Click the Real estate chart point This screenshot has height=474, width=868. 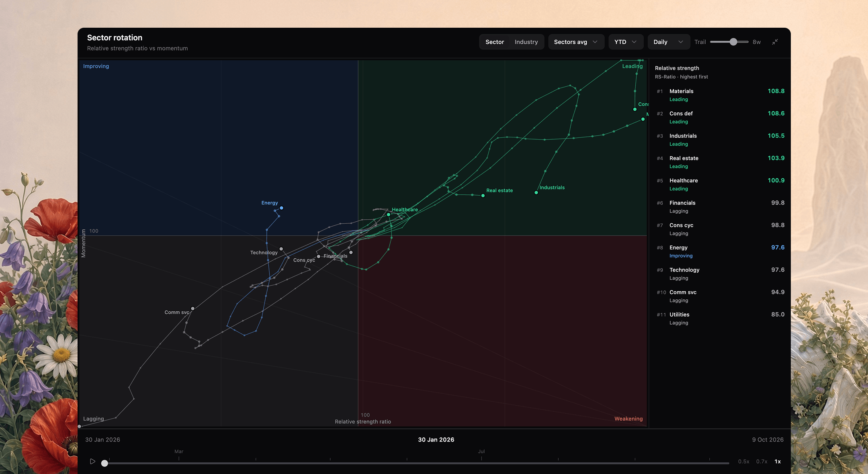pyautogui.click(x=483, y=196)
